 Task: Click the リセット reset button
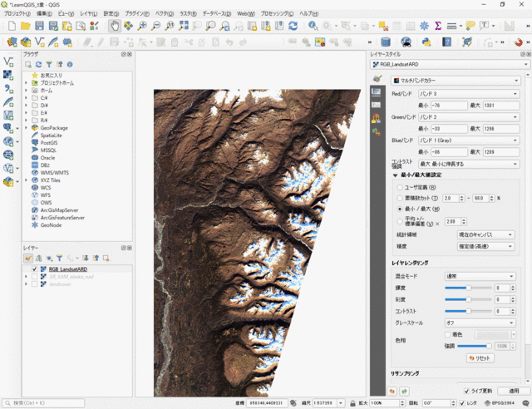tap(480, 358)
